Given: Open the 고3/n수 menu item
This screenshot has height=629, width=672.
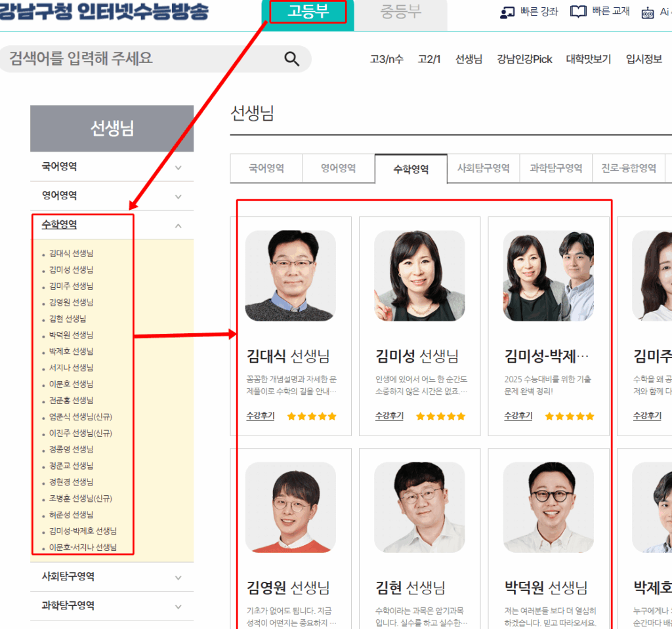Looking at the screenshot, I should point(386,58).
